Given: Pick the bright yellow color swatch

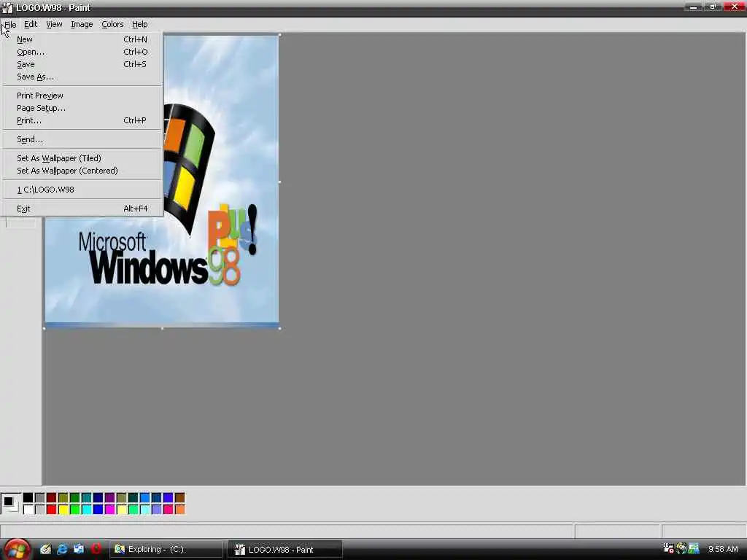Looking at the screenshot, I should pos(63,510).
